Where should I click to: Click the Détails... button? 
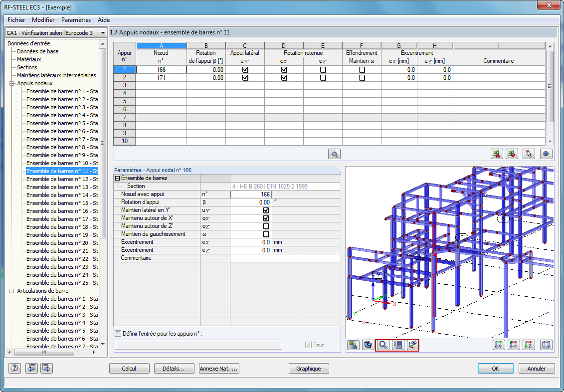174,368
